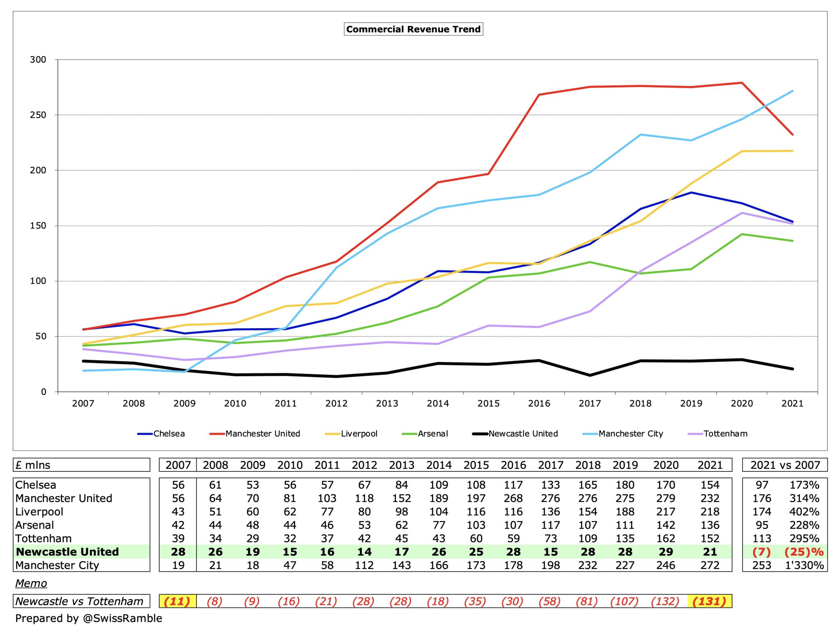
Task: Click the £ mlns table header cell
Action: 82,465
